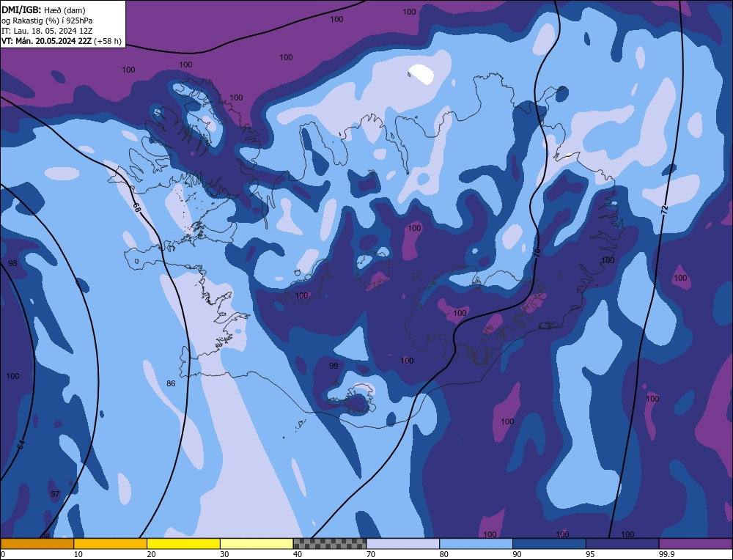Screen dimensions: 733x560
Task: Click the bright yellow 20–30 legend swatch
Action: [184, 544]
